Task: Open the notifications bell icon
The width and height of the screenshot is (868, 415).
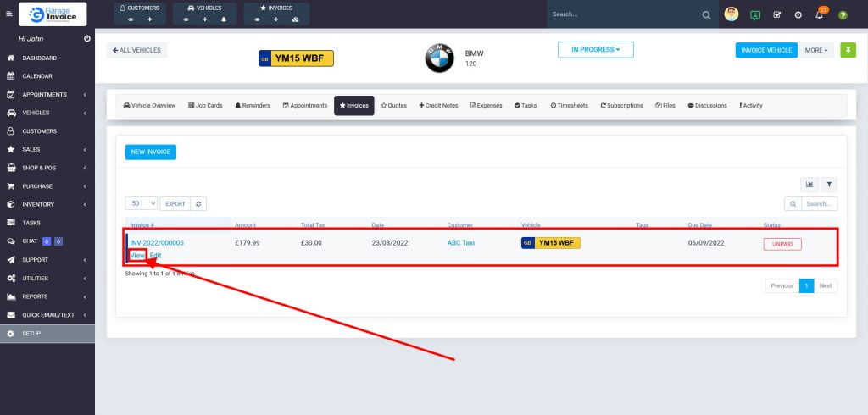Action: (x=820, y=14)
